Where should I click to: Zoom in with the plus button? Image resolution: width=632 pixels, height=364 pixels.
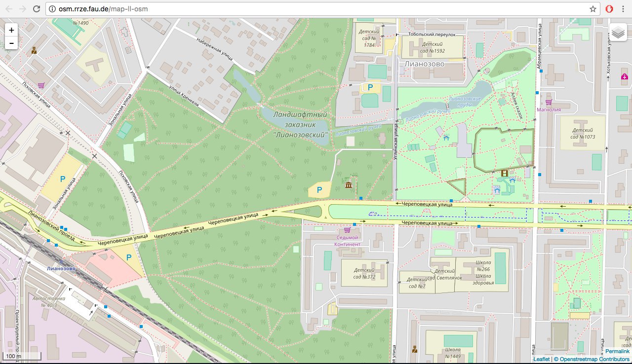click(11, 30)
